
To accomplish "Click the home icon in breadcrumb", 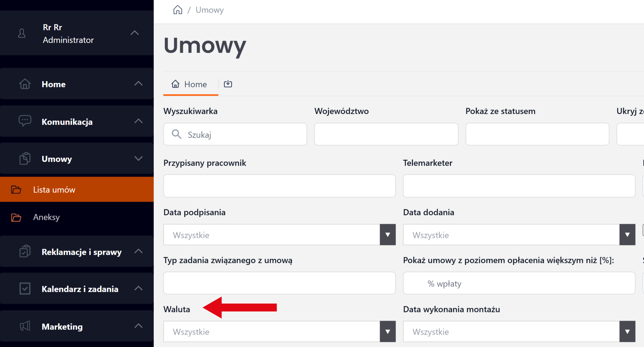I will (177, 10).
